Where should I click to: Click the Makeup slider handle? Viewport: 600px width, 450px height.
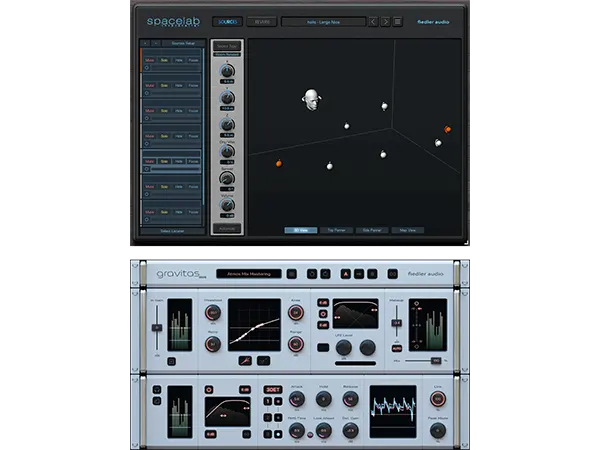(x=397, y=323)
